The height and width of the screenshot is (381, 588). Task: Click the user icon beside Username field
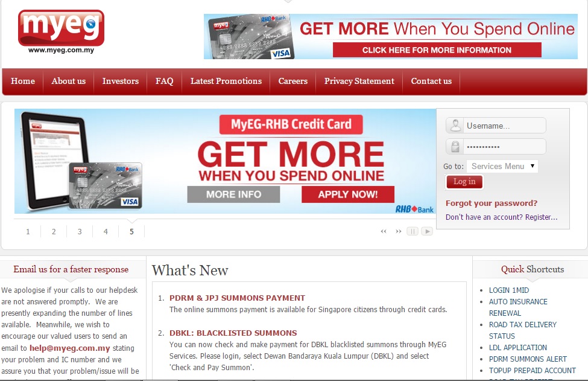455,126
